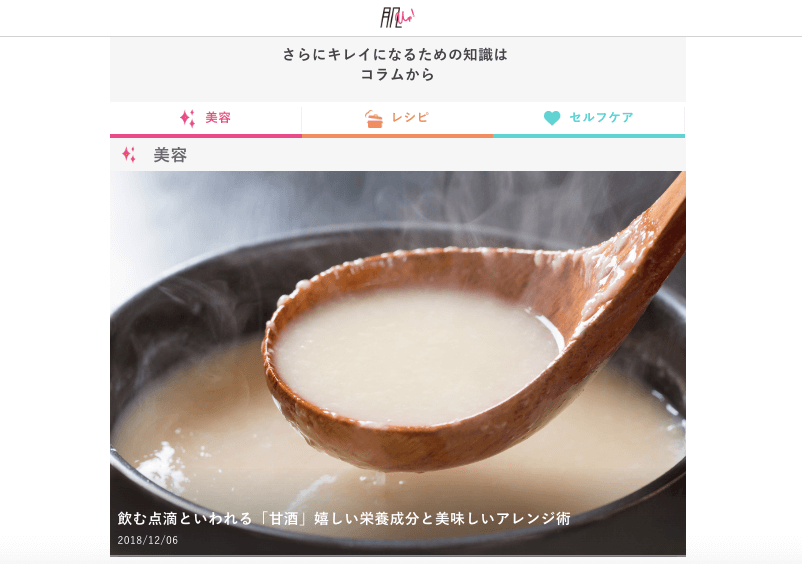The height and width of the screenshot is (564, 802).
Task: Open the 甘酒 article title link
Action: coord(344,518)
